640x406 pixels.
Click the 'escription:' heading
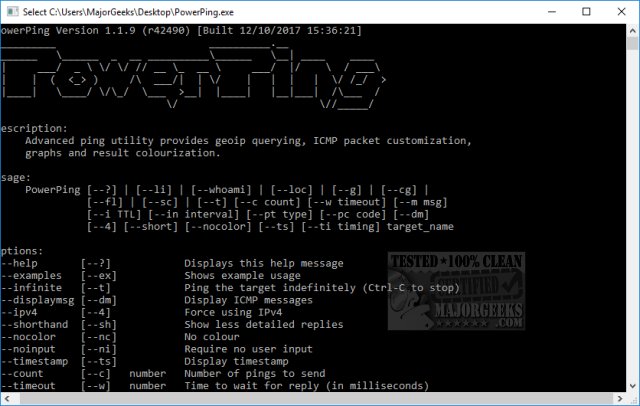tap(34, 129)
